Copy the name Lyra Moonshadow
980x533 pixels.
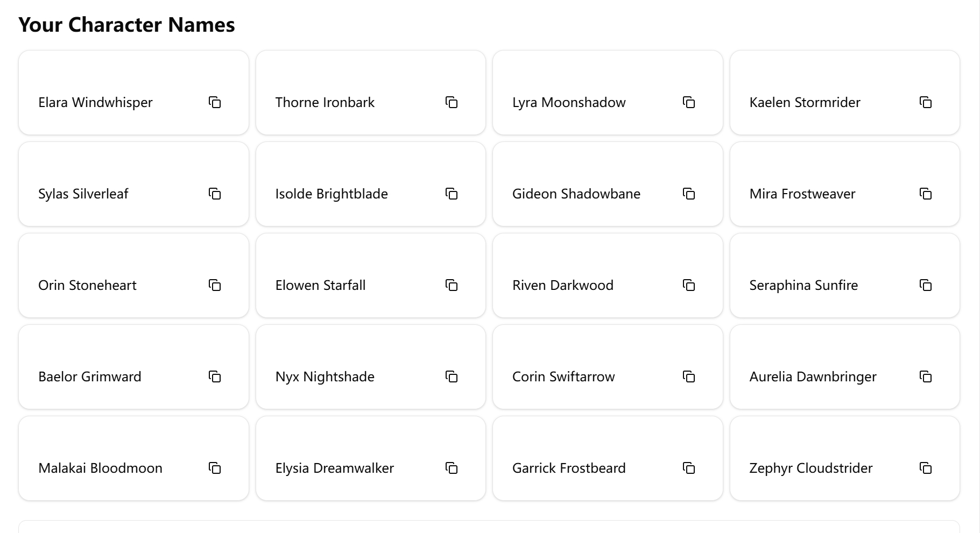pos(689,102)
